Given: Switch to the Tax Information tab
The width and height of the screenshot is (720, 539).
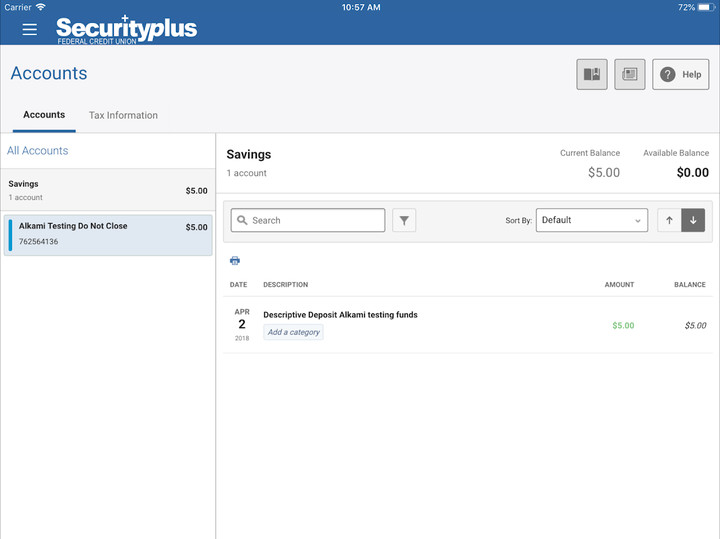Looking at the screenshot, I should tap(123, 115).
